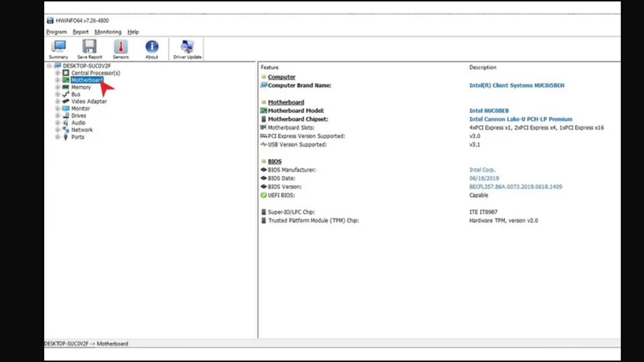The width and height of the screenshot is (644, 362).
Task: Click the value "Intel Cannon Lake-U PCH-LP Premium"
Action: [521, 119]
